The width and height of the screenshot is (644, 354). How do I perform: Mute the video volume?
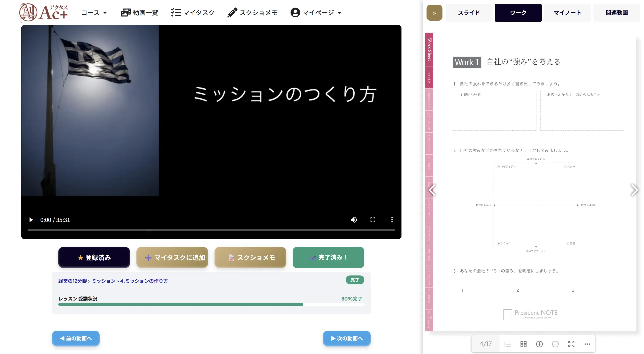353,220
